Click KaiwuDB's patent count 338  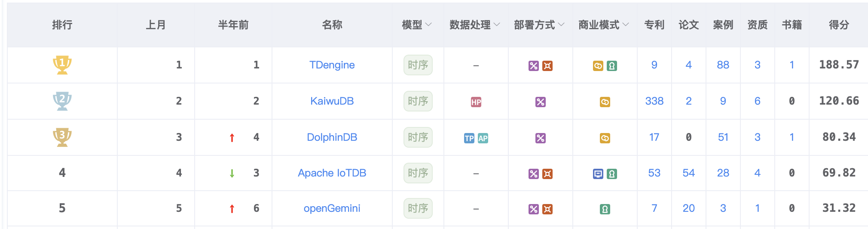(x=654, y=101)
